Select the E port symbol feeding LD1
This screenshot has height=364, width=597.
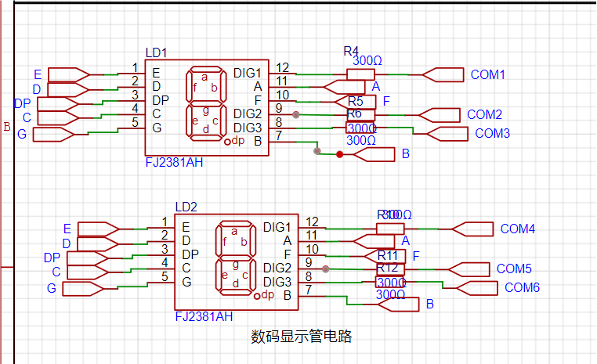pyautogui.click(x=69, y=75)
